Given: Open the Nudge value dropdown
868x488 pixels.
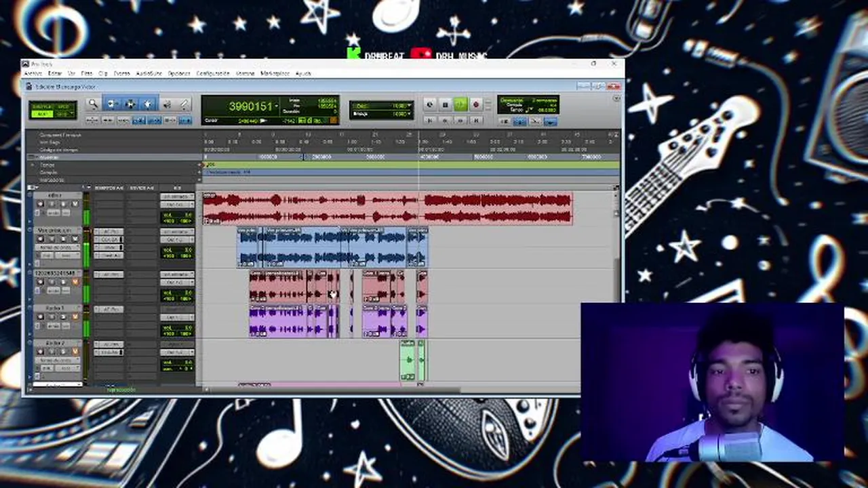Looking at the screenshot, I should tap(410, 113).
